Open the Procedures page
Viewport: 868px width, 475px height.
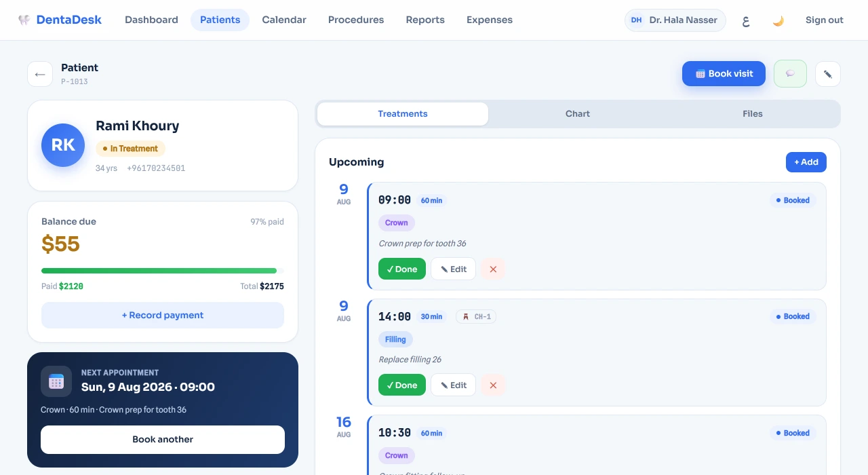click(356, 20)
